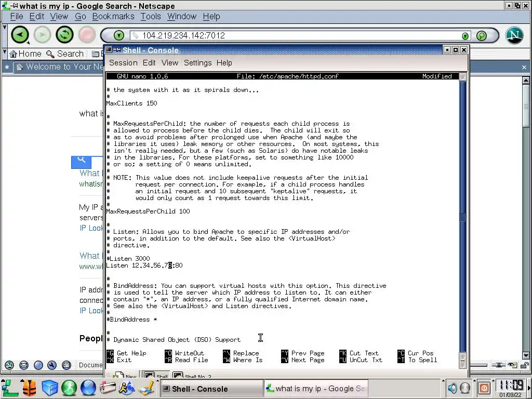
Task: Open the URL history dropdown left of address
Action: (119, 35)
